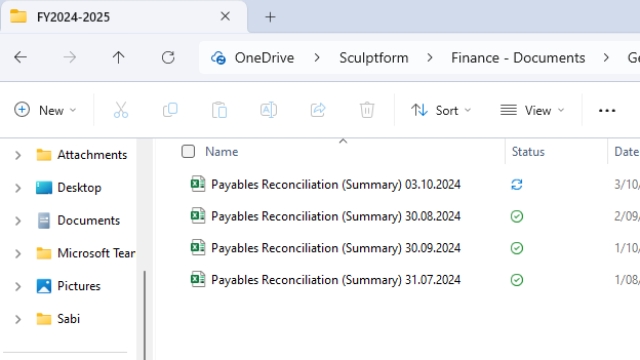Select file Payables Reconciliation (Summary) 31.07.2024

336,280
